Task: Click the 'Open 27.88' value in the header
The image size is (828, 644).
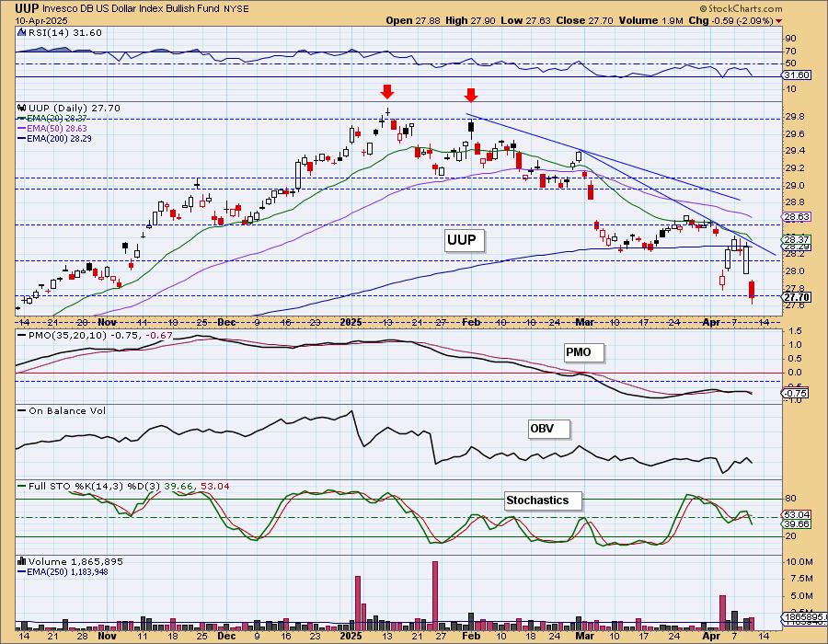Action: pos(413,20)
